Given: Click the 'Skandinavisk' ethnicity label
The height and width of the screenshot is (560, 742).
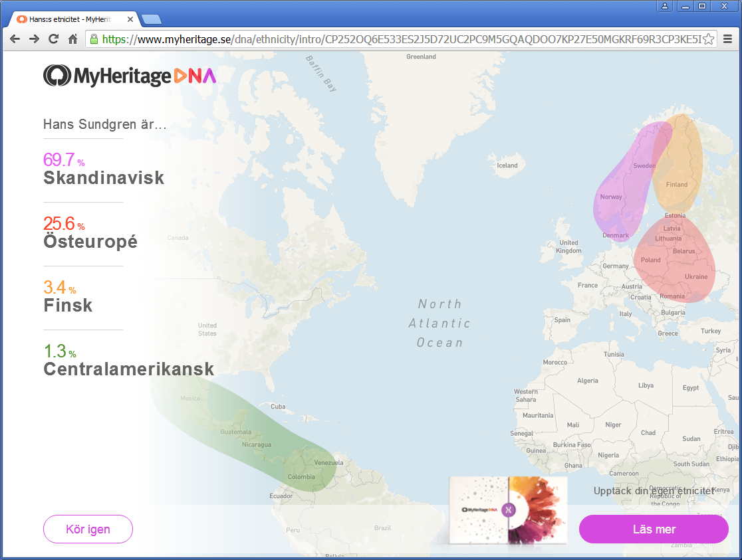Looking at the screenshot, I should click(x=104, y=178).
